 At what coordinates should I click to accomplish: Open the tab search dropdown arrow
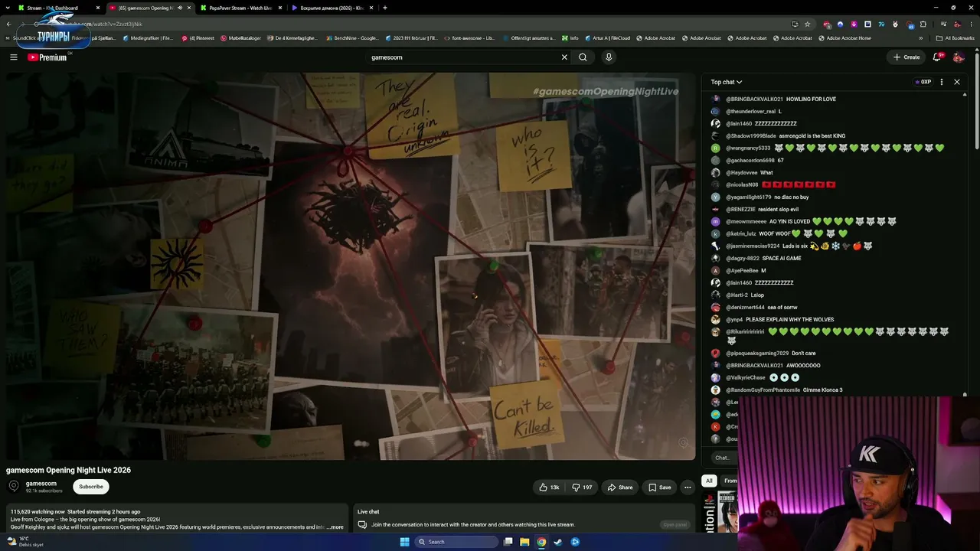point(8,8)
